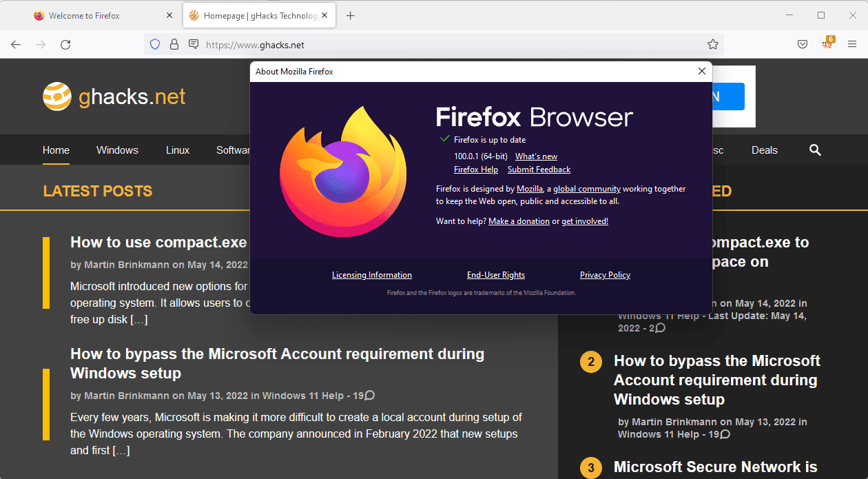The height and width of the screenshot is (479, 868).
Task: Click the get involved! link
Action: click(x=585, y=221)
